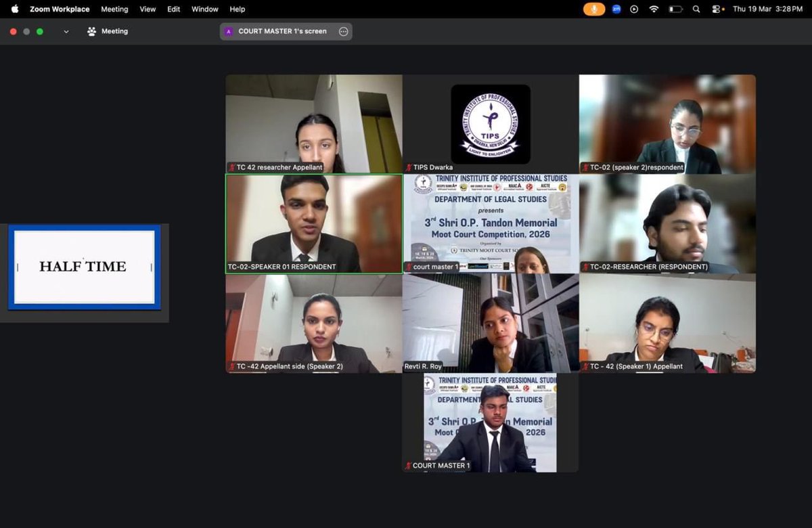Select the COURT MASTER 1 bottom video tile
This screenshot has width=812, height=528.
[x=491, y=422]
